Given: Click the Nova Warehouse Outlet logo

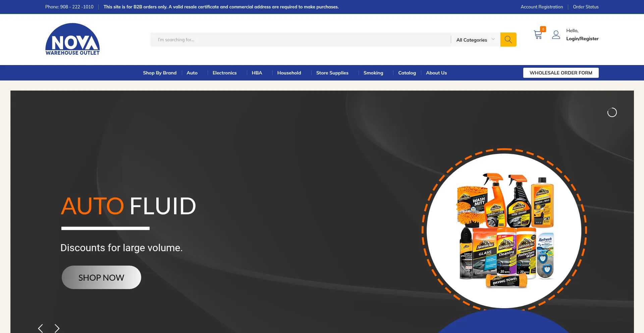Looking at the screenshot, I should click(x=72, y=39).
